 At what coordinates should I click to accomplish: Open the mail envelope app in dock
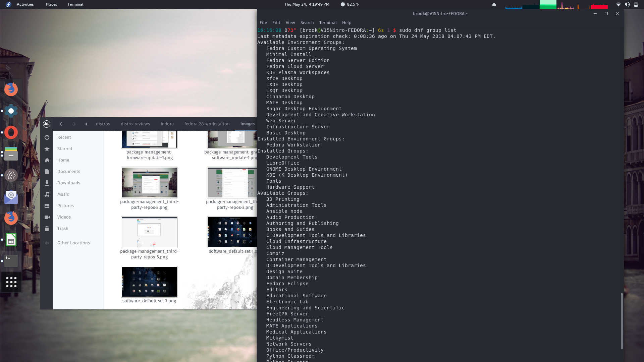click(11, 197)
